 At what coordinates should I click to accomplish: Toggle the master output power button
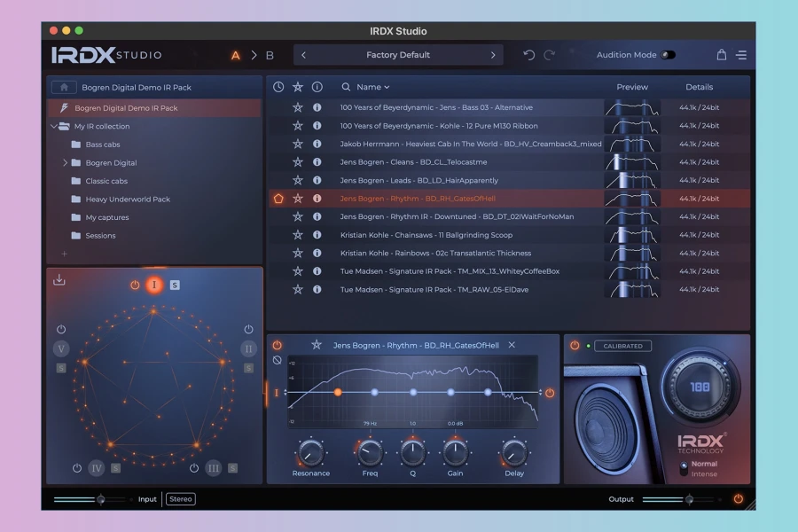(738, 499)
